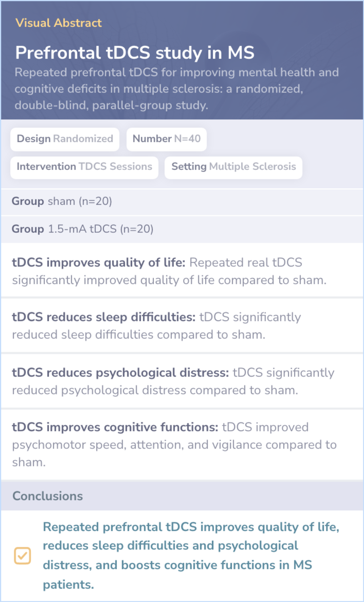This screenshot has height=602, width=364.
Task: Select the Prefrontal tDCS study in MS title
Action: click(x=134, y=53)
